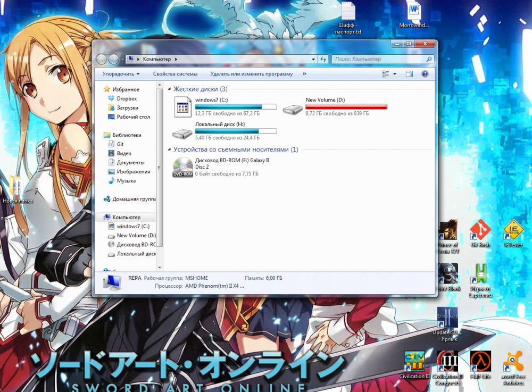Click the H: drive capacity bar
Screen dimensions: 532x392
236,131
